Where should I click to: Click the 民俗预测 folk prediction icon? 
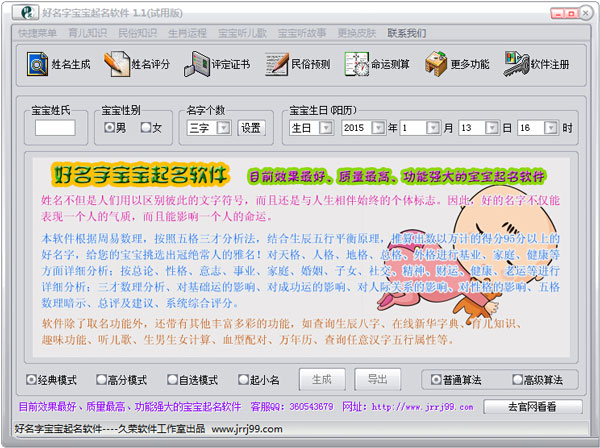point(298,64)
